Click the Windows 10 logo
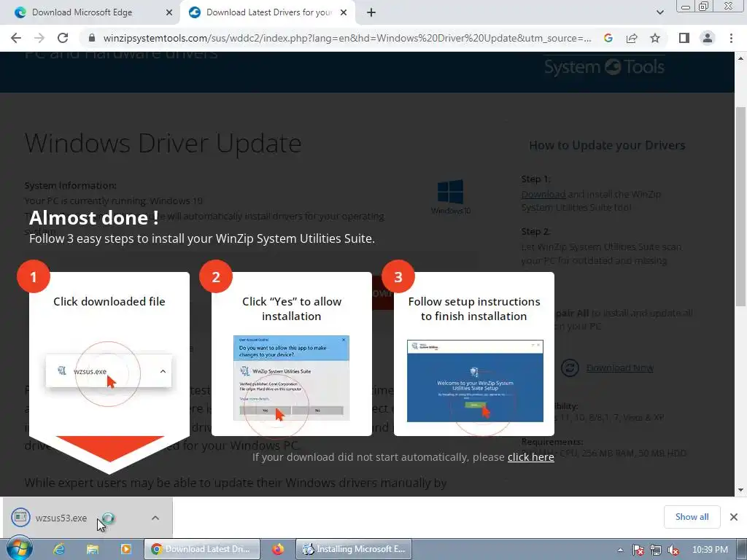Viewport: 747px width, 560px height. point(450,196)
